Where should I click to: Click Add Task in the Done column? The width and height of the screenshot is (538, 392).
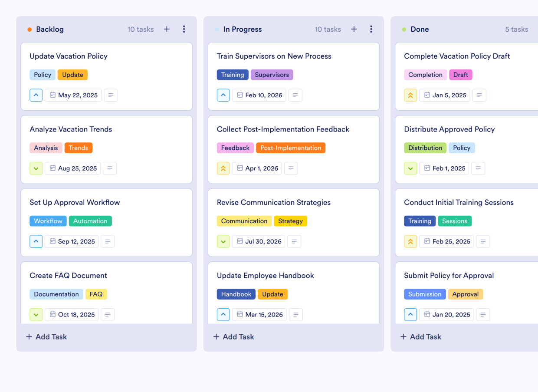(420, 336)
